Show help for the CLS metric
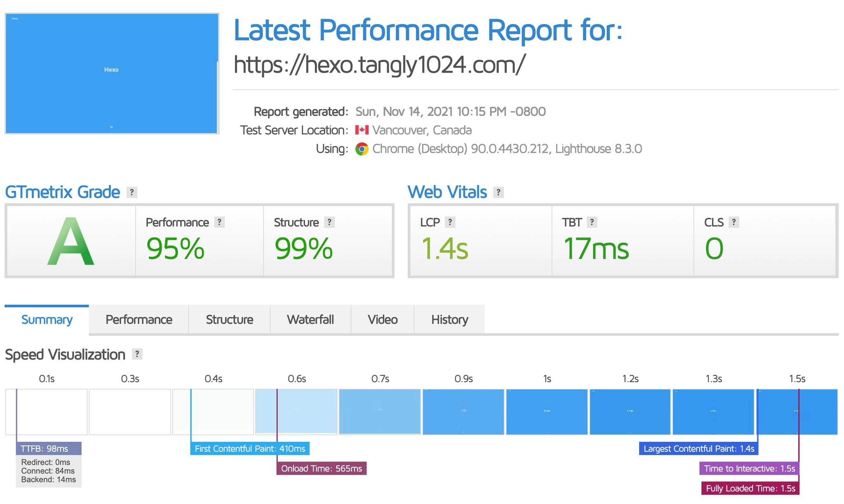The height and width of the screenshot is (504, 844). (x=734, y=222)
